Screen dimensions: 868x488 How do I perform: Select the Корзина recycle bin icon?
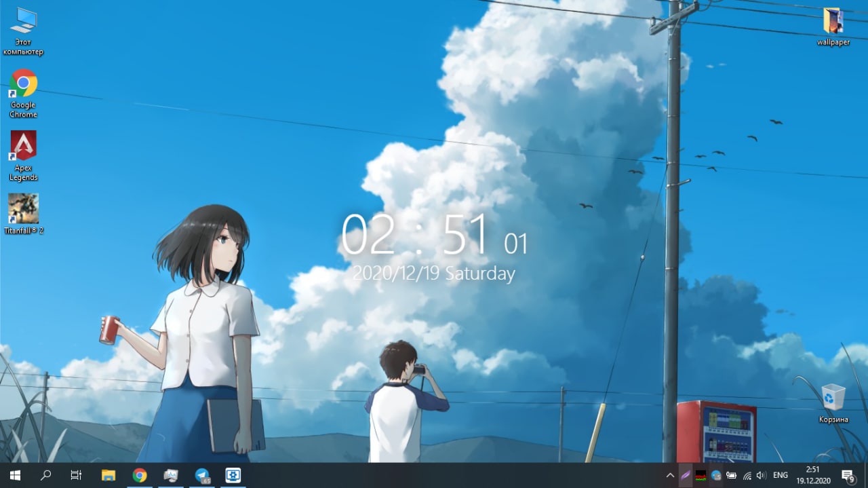point(833,403)
